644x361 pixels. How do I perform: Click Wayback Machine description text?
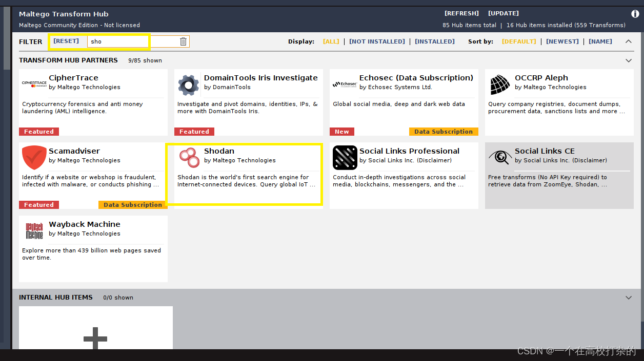click(x=91, y=254)
